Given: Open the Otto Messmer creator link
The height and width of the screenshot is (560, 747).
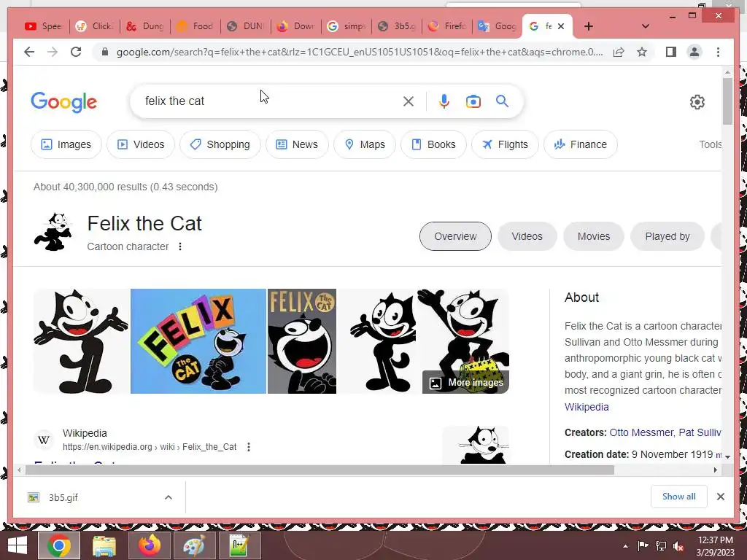Looking at the screenshot, I should tap(641, 432).
